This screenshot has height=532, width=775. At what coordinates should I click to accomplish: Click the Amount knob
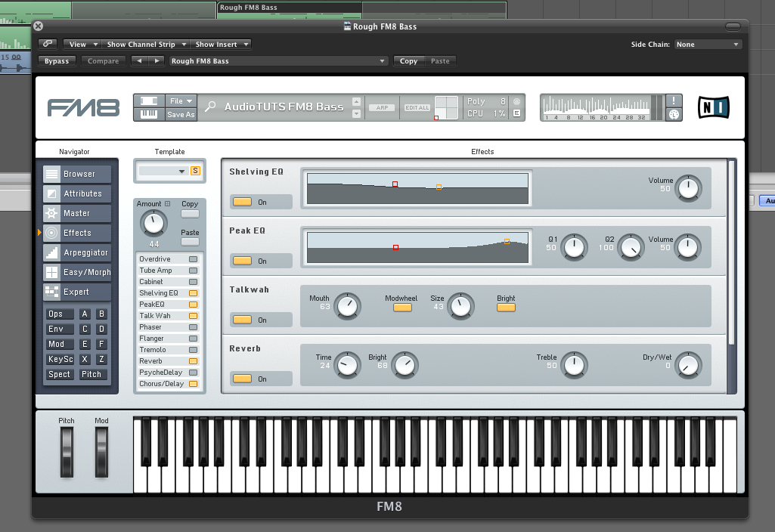(x=153, y=224)
